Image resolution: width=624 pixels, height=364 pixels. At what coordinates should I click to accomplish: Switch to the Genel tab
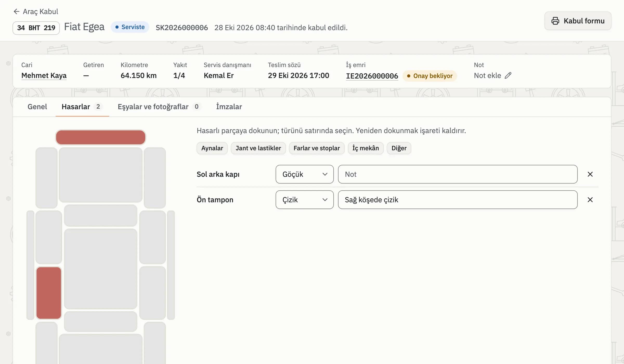click(37, 107)
